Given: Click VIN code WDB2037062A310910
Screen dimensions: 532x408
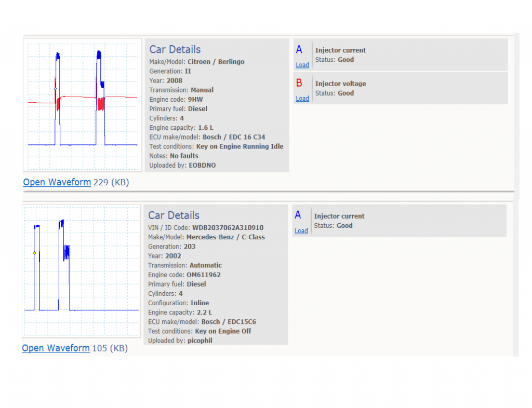Looking at the screenshot, I should pyautogui.click(x=228, y=228).
